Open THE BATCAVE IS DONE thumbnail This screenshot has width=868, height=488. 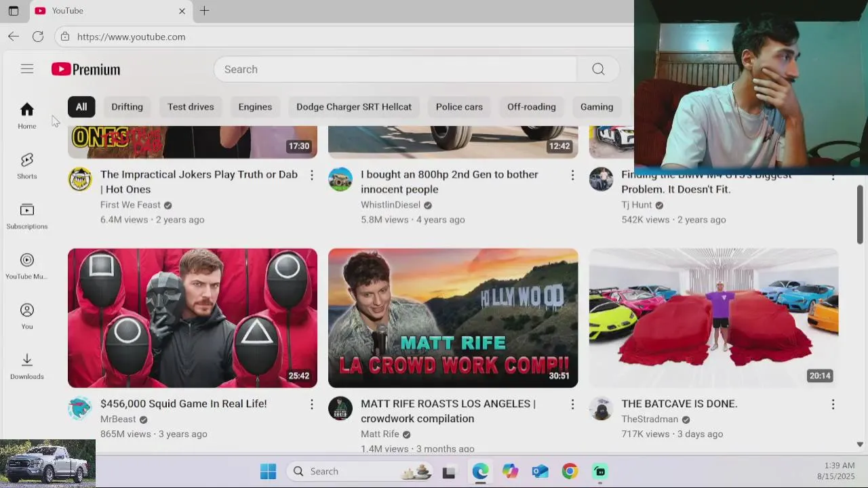[713, 318]
